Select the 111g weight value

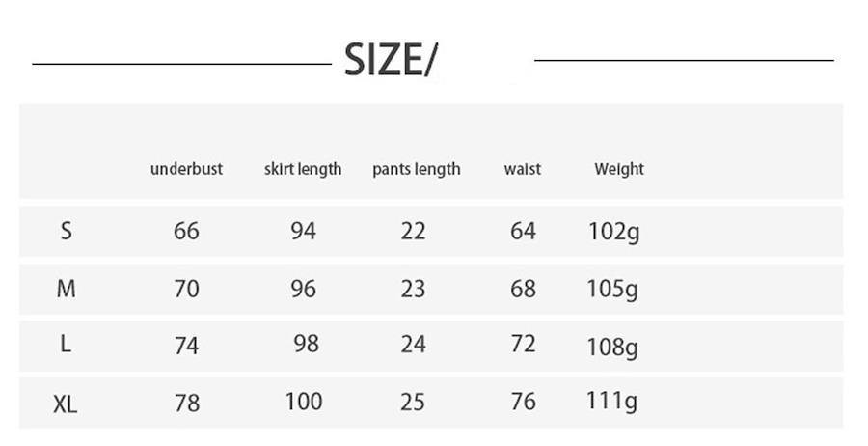(612, 402)
